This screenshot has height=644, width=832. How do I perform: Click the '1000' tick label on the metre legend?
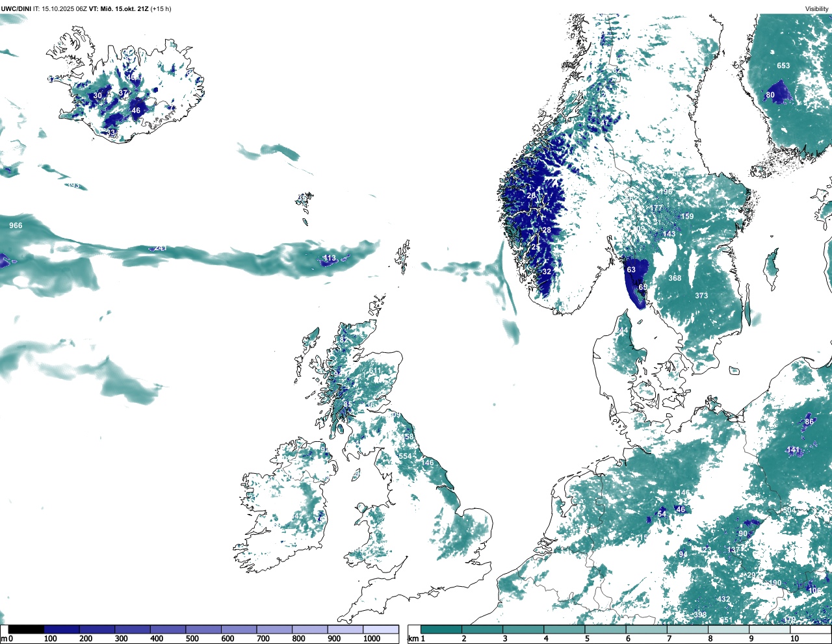click(372, 639)
